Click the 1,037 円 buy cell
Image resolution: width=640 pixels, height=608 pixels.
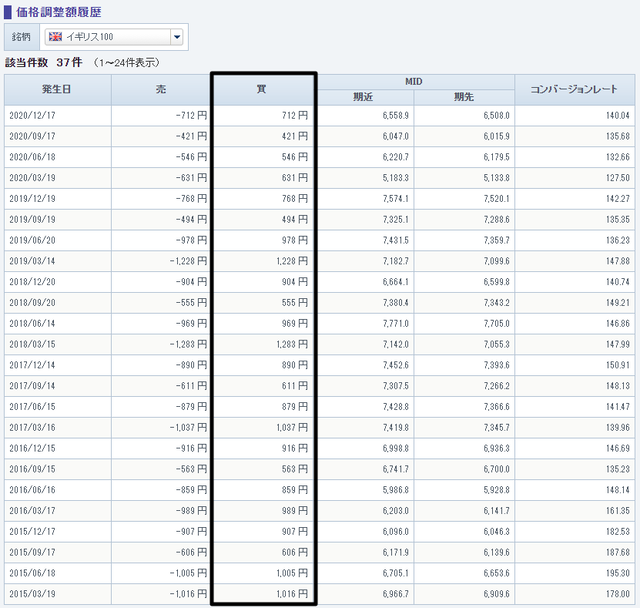(263, 428)
